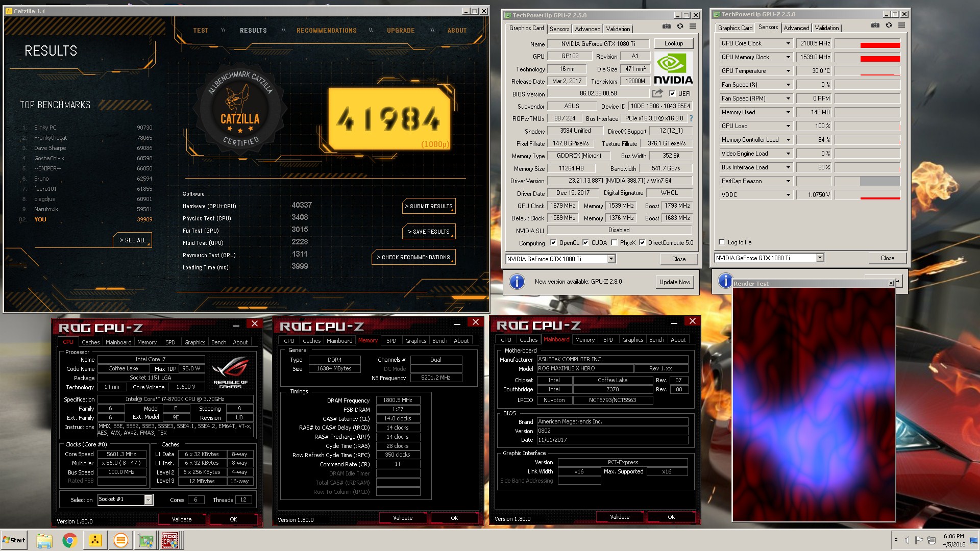Viewport: 980px width, 551px height.
Task: Click the Start button on taskbar
Action: [14, 540]
